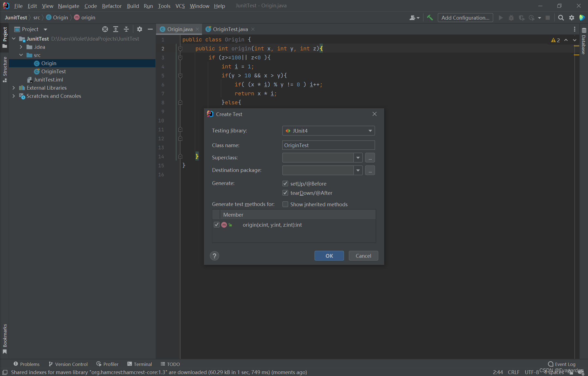Enable Show inherited methods checkbox
Viewport: 588px width, 376px height.
coord(284,204)
